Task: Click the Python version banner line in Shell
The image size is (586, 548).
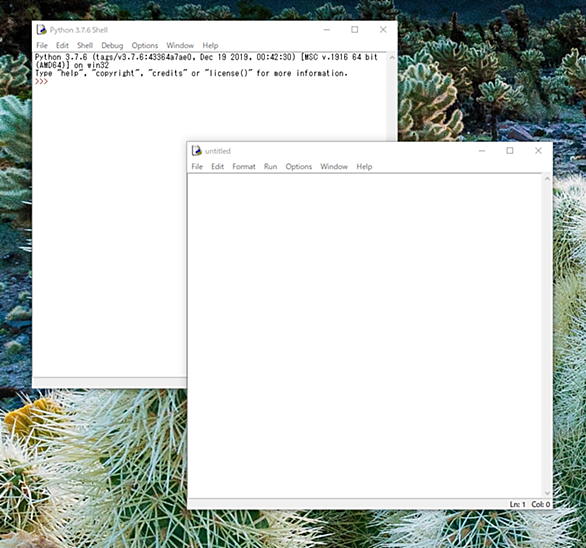Action: coord(206,61)
